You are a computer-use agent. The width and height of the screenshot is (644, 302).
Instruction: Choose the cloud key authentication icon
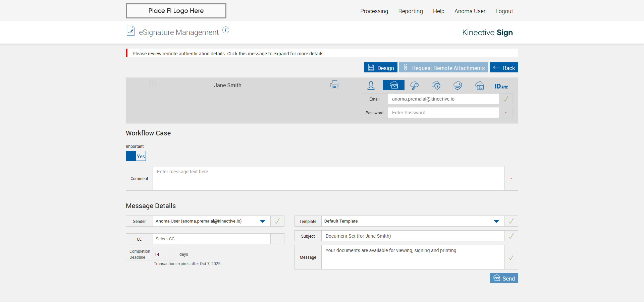[415, 85]
